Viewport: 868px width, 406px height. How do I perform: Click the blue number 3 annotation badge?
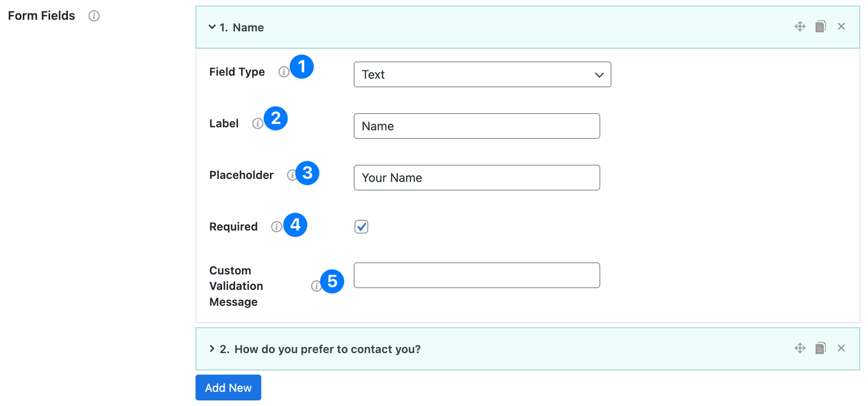pos(308,173)
